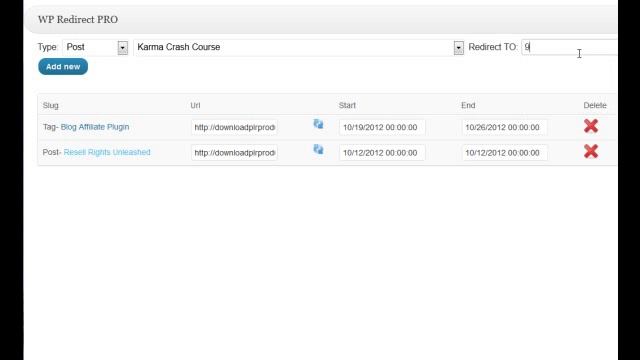Click the Add new button
The width and height of the screenshot is (640, 360).
tap(63, 67)
